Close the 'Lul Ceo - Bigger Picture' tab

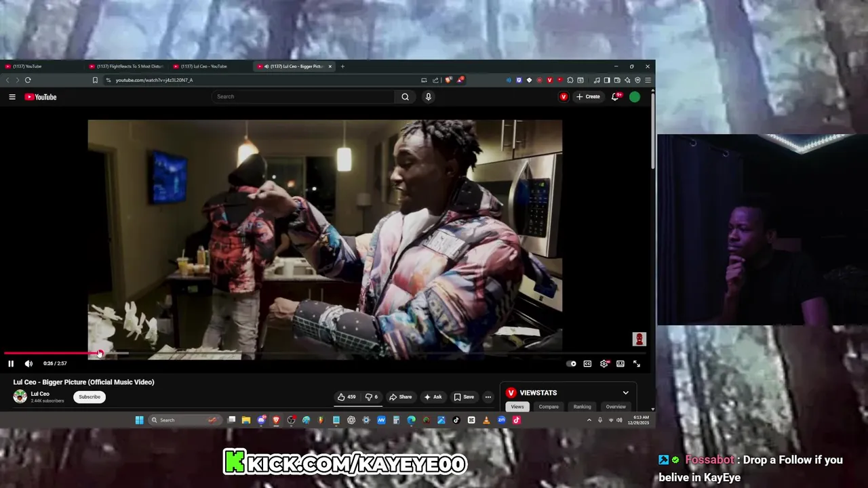[330, 66]
